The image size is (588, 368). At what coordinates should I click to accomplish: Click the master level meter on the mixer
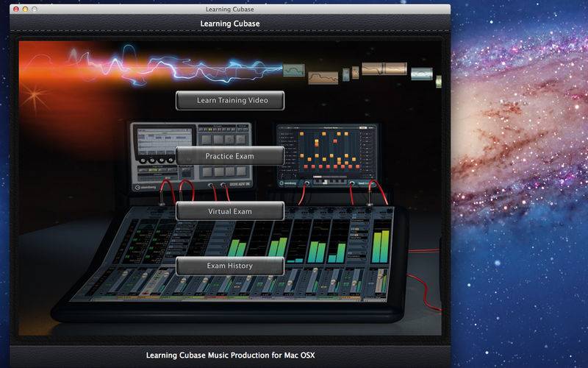point(381,246)
